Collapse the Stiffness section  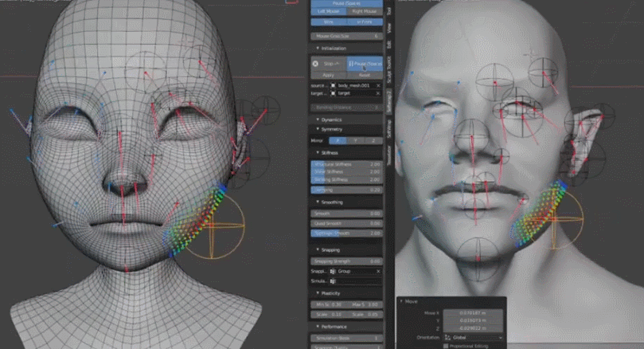pyautogui.click(x=318, y=153)
